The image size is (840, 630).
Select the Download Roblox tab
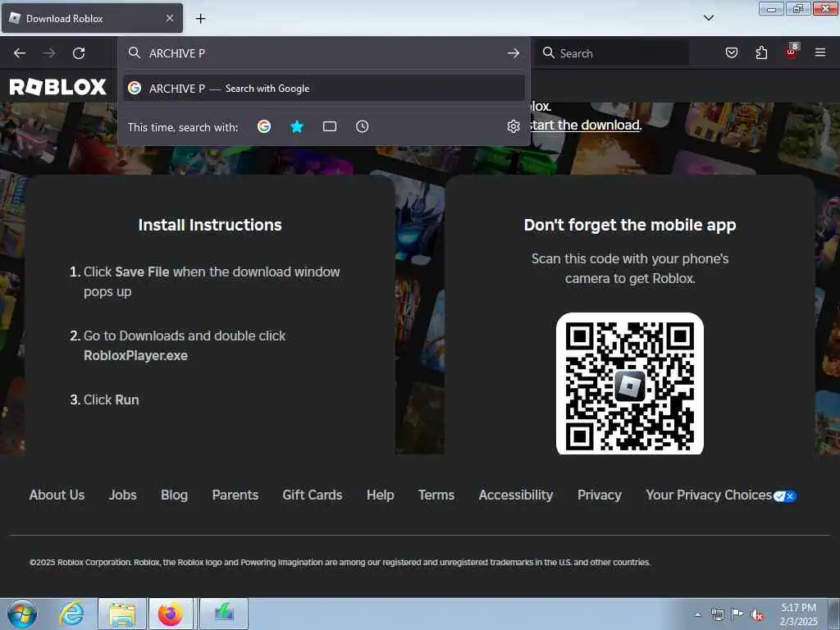pyautogui.click(x=92, y=18)
